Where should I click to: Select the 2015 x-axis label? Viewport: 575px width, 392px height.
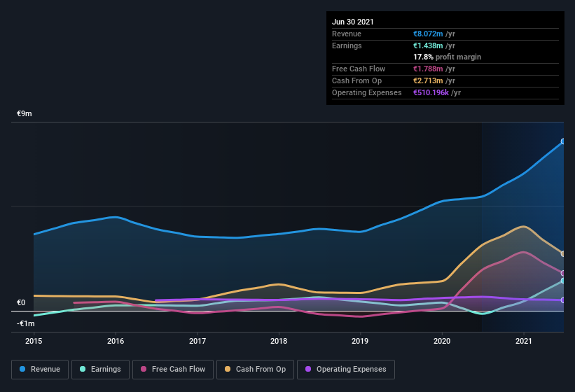point(34,341)
